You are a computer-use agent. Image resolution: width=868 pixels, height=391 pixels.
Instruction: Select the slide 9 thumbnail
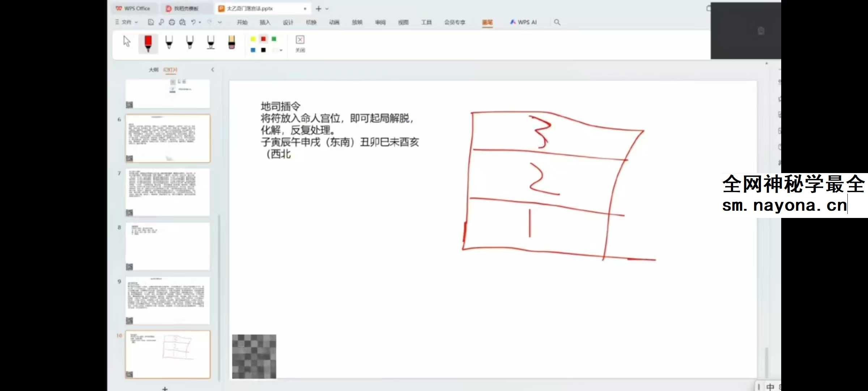(168, 300)
